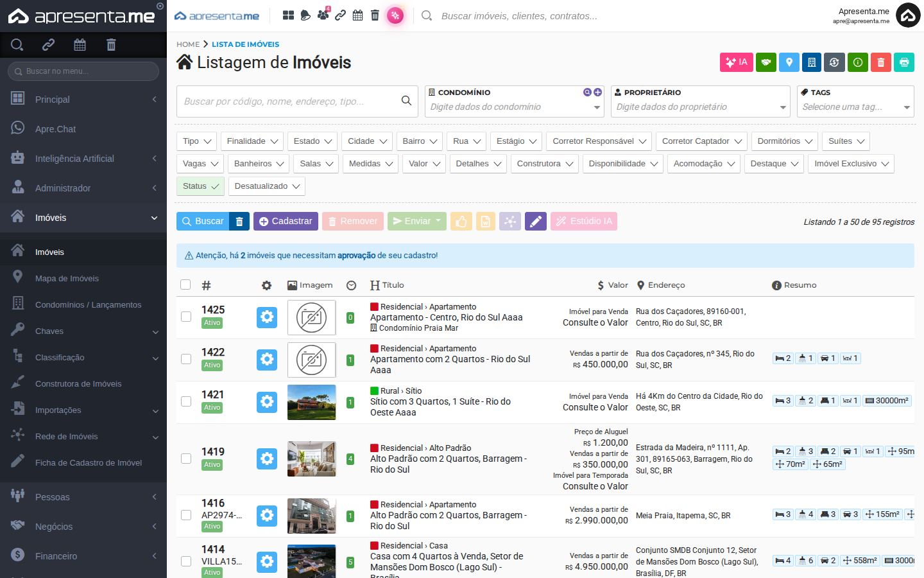Viewport: 924px width, 578px height.
Task: Select checkbox for property 1416
Action: (x=186, y=515)
